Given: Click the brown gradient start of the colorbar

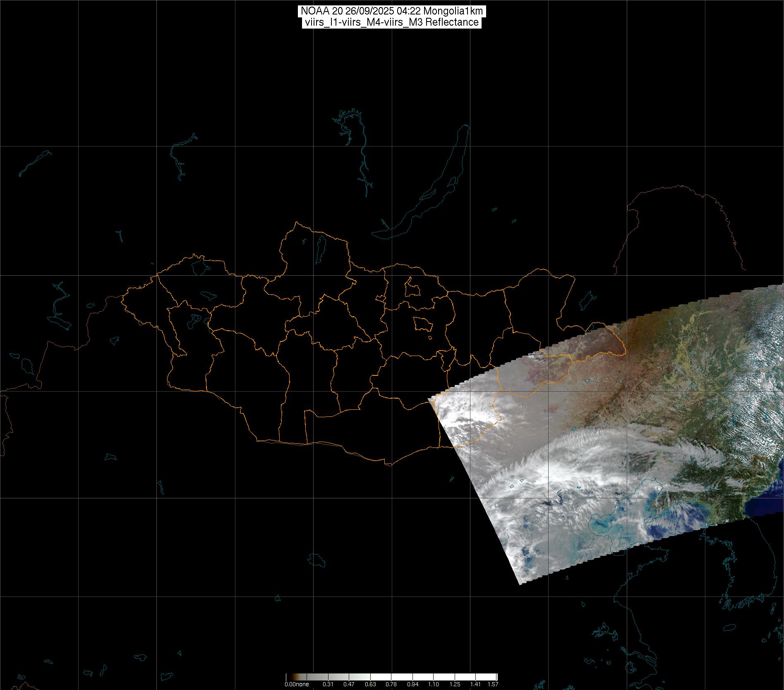Looking at the screenshot, I should click(x=288, y=677).
